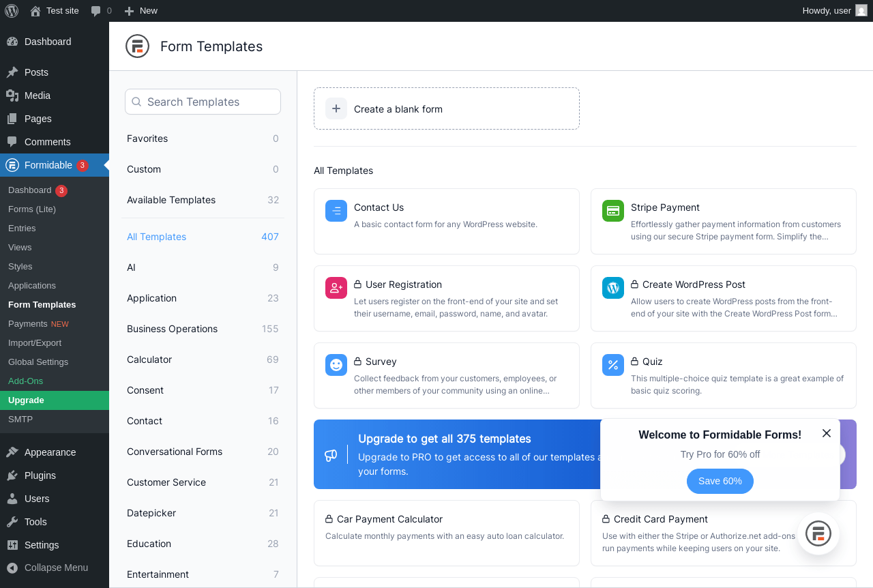The width and height of the screenshot is (873, 588).
Task: Click the search magnifier icon
Action: point(136,102)
